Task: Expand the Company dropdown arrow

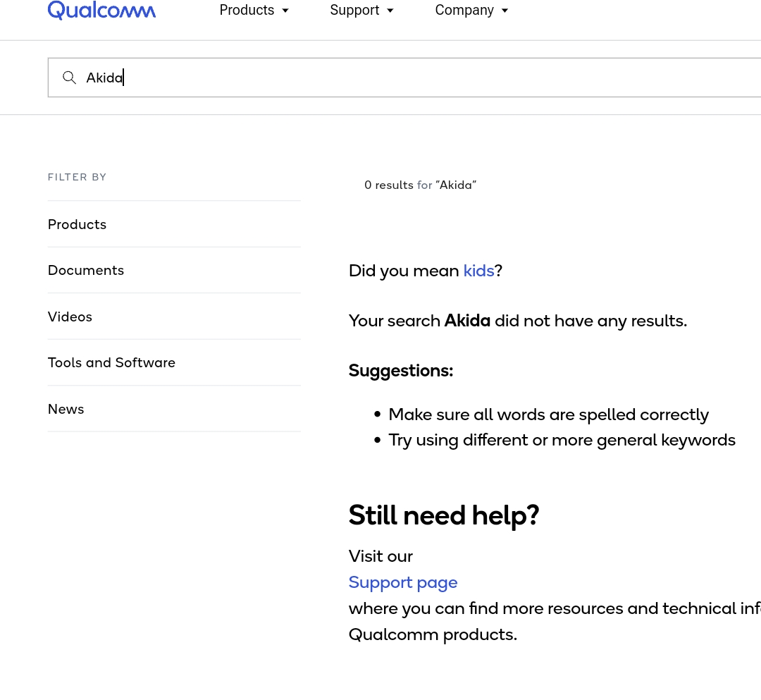Action: (505, 11)
